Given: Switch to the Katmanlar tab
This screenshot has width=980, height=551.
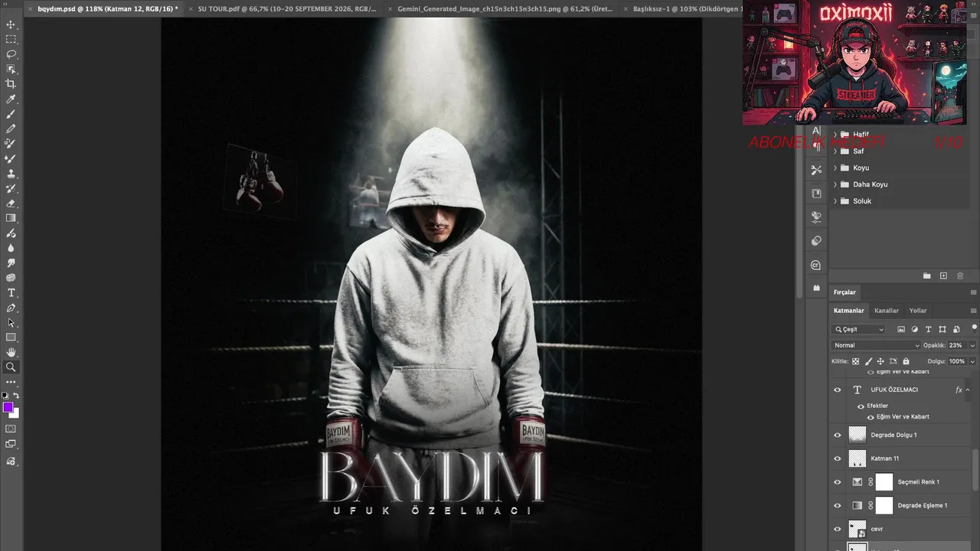Looking at the screenshot, I should [x=849, y=311].
